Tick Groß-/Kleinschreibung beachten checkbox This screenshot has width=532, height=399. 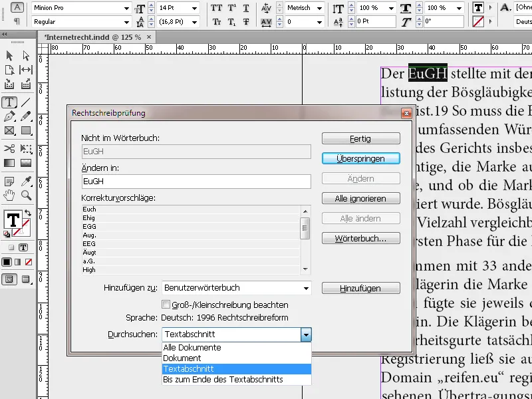(x=166, y=305)
